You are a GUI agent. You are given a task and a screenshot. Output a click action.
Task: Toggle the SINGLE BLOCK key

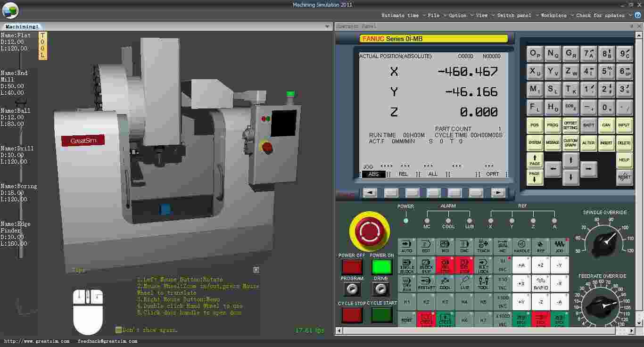click(x=407, y=265)
